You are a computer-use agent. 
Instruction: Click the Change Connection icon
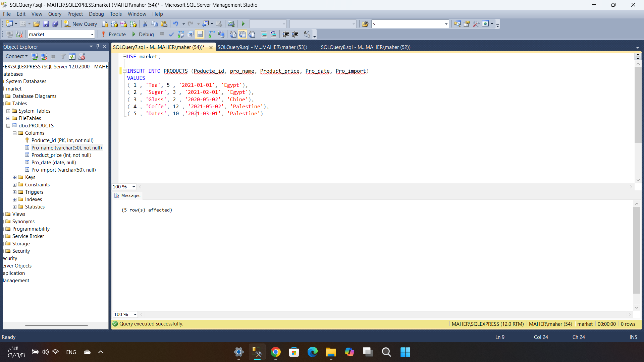19,34
